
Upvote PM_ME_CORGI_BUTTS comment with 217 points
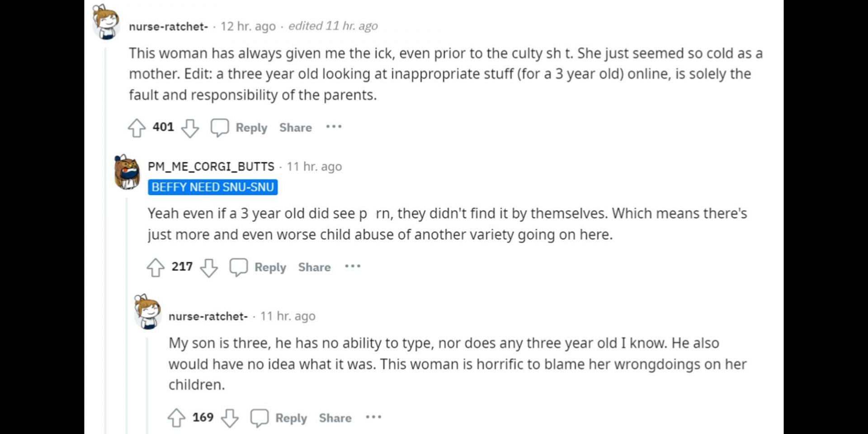pyautogui.click(x=156, y=267)
